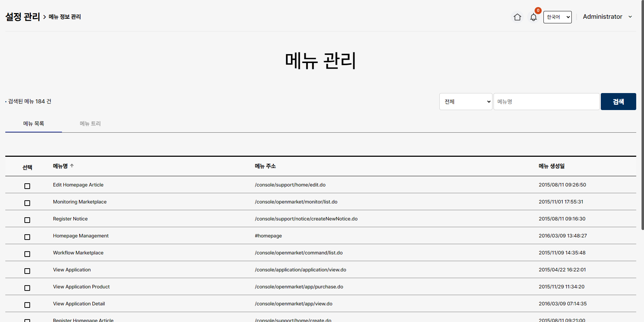Select the 메뉴 목록 tab
644x322 pixels.
pyautogui.click(x=34, y=123)
